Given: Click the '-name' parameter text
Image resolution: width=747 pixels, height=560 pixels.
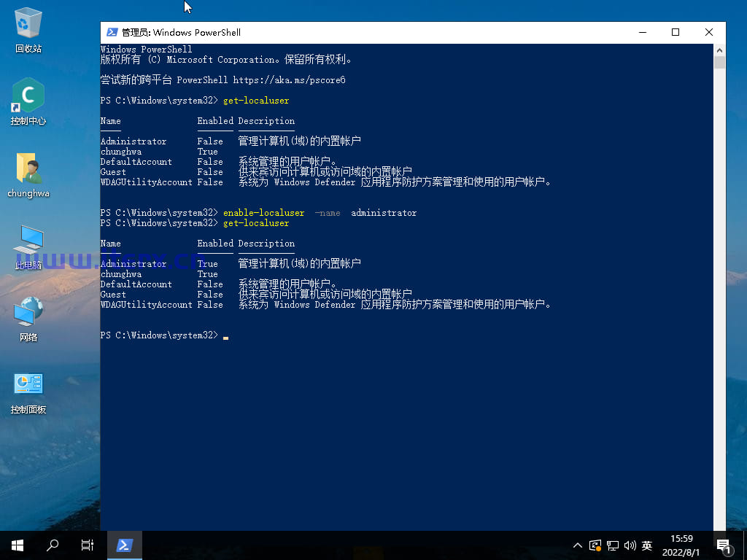Looking at the screenshot, I should click(x=328, y=213).
